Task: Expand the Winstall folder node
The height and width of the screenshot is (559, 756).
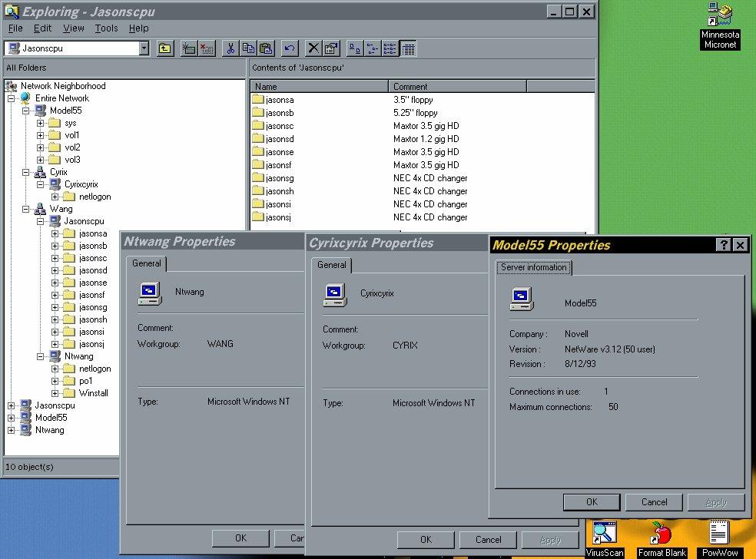Action: point(55,393)
